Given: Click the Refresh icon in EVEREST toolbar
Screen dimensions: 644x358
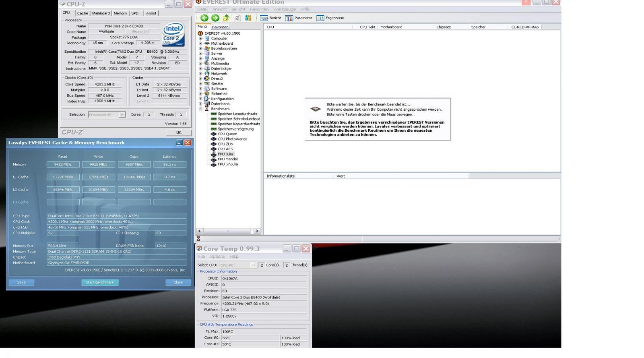Looking at the screenshot, I should [237, 18].
